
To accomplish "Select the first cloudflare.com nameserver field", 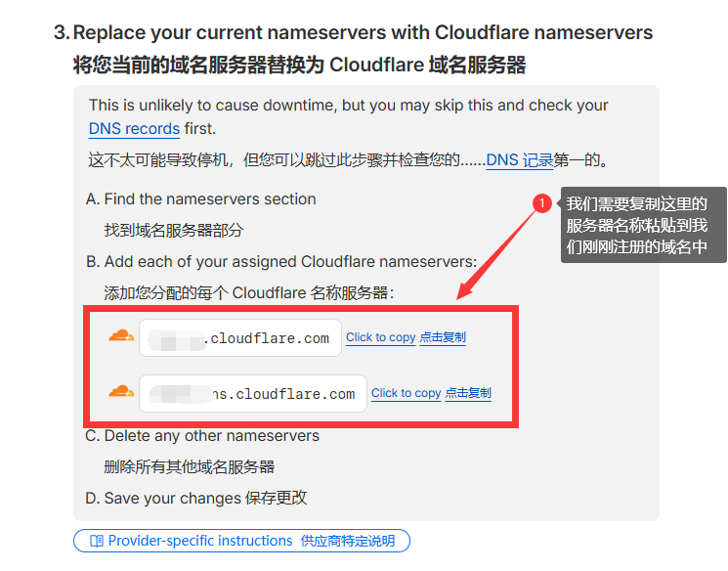I will coord(240,338).
